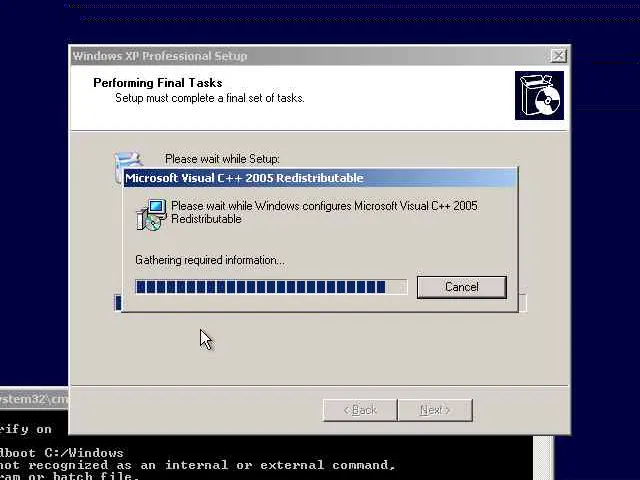Select the Microsoft Visual C++ 2005 Redistributable title bar
640x480 pixels.
pos(320,178)
